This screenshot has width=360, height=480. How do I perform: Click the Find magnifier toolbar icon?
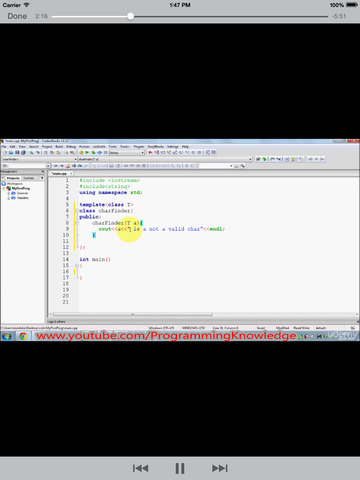66,152
